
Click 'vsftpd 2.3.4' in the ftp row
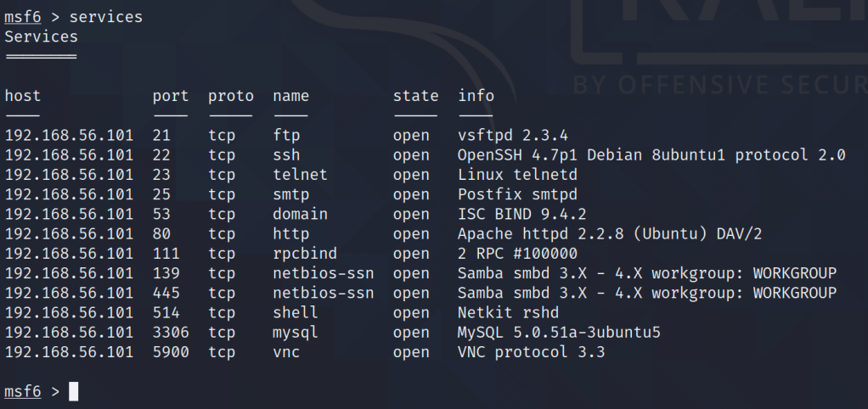tap(512, 135)
